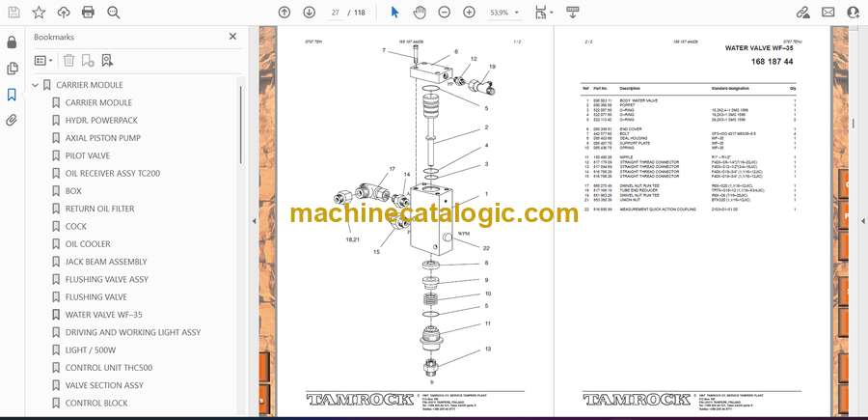Screen dimensions: 868x420
Task: Open the AXIAL PISTON PUMP bookmark
Action: click(103, 138)
